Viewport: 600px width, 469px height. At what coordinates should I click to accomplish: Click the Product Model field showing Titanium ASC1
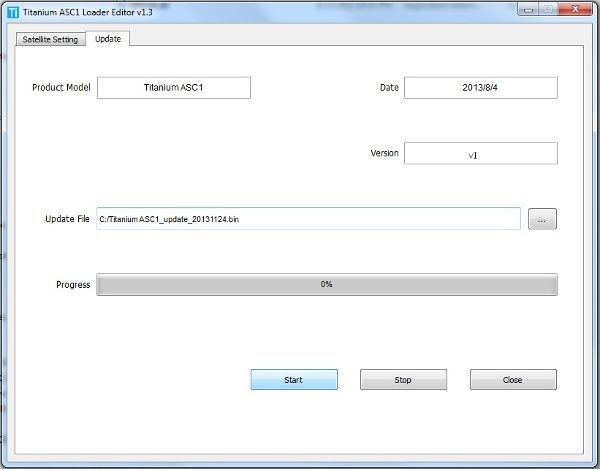[x=174, y=88]
